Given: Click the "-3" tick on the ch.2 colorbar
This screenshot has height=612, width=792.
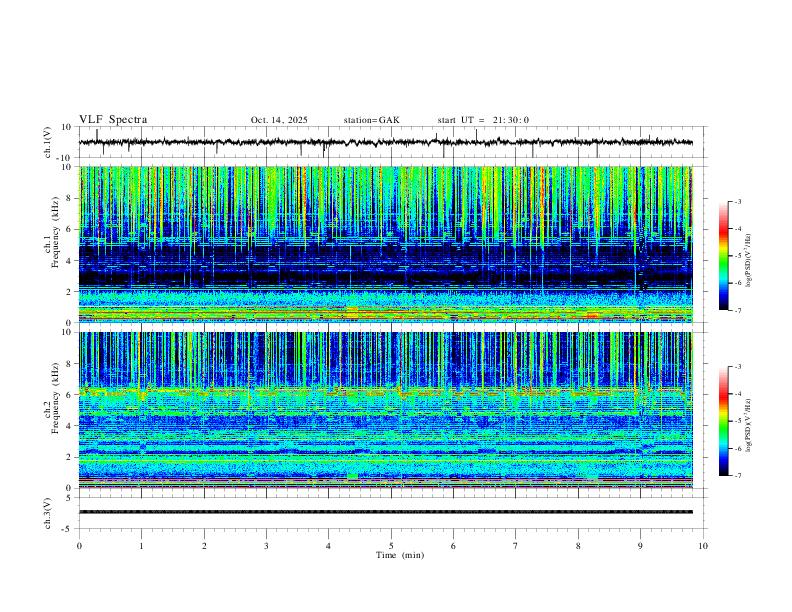Looking at the screenshot, I should (737, 367).
